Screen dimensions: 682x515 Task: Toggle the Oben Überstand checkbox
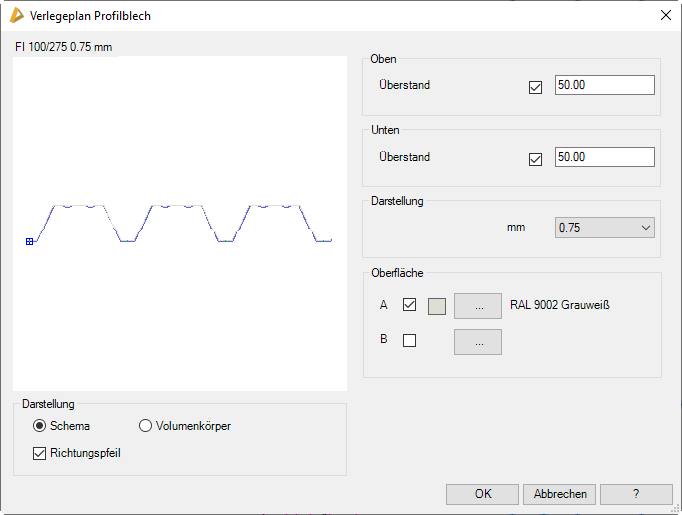[535, 86]
